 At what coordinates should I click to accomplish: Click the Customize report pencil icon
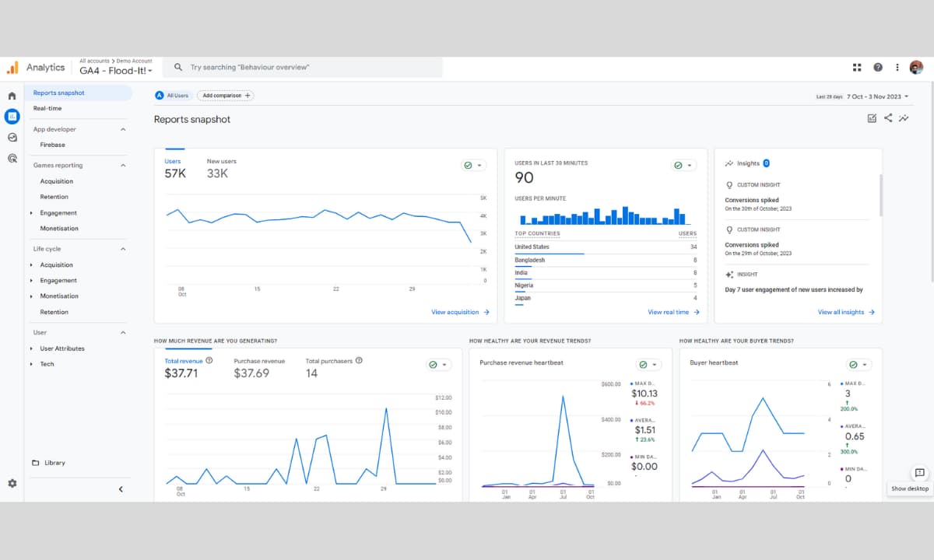pos(871,118)
